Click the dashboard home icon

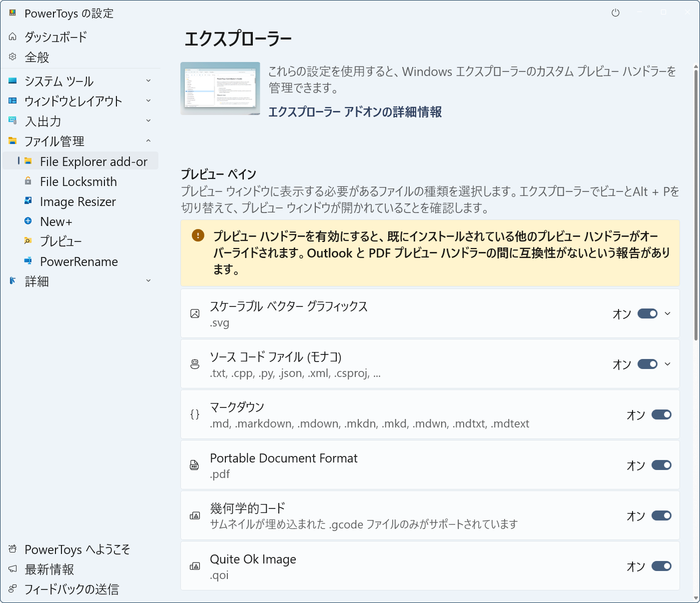12,36
